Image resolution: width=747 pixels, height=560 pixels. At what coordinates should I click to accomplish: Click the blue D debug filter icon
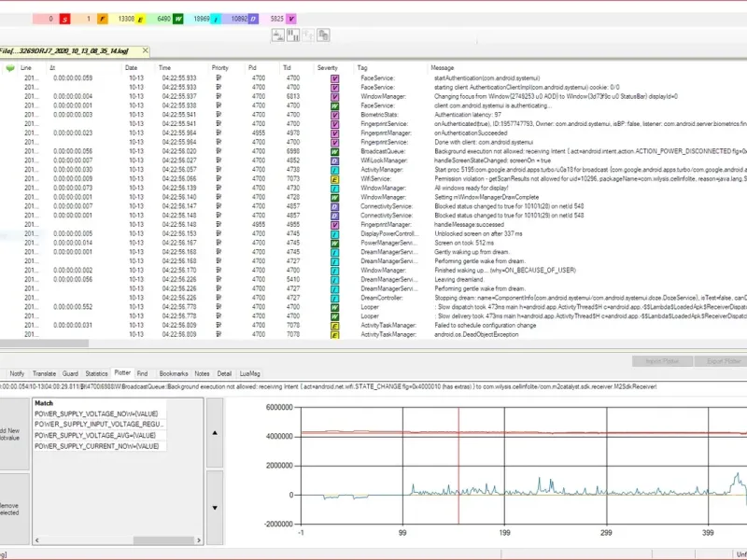coord(255,19)
